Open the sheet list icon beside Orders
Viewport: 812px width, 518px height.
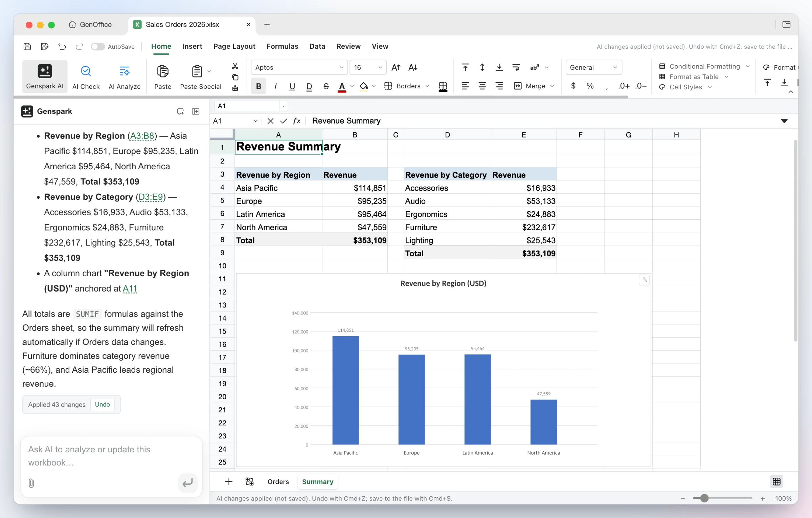tap(249, 481)
